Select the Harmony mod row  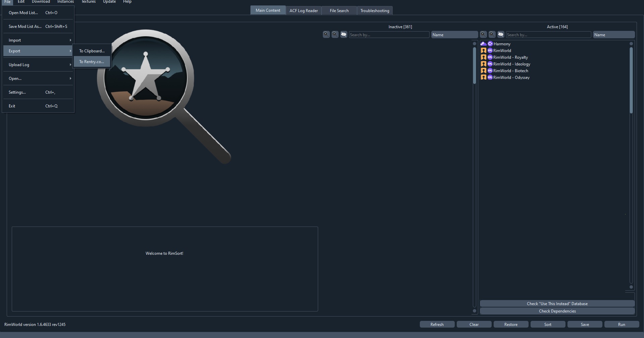(554, 44)
